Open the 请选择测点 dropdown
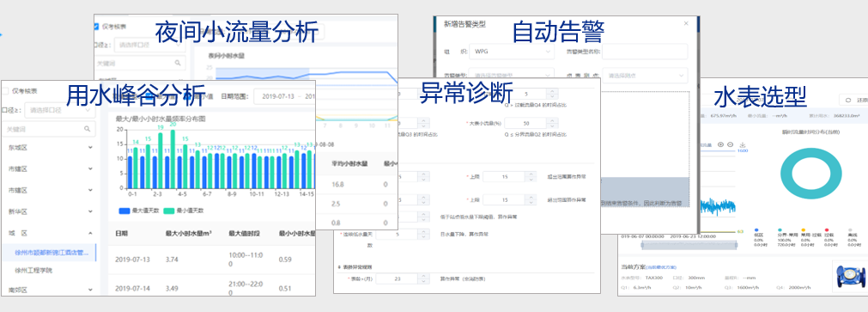 click(646, 76)
